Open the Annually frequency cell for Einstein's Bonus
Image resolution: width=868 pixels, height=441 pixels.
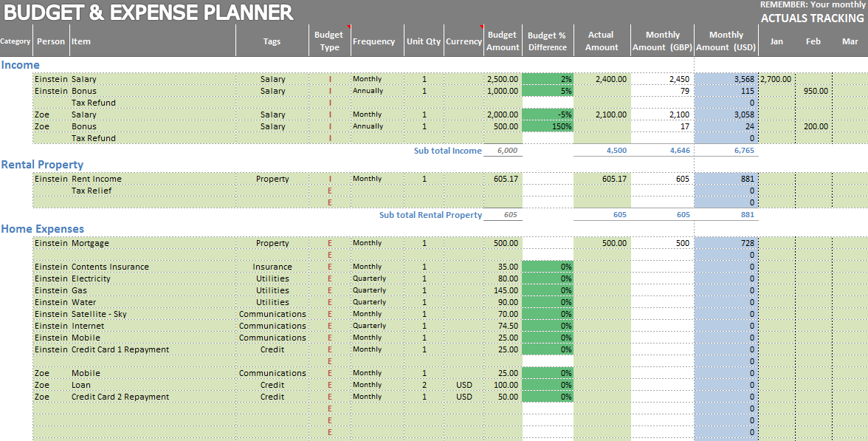(x=377, y=91)
